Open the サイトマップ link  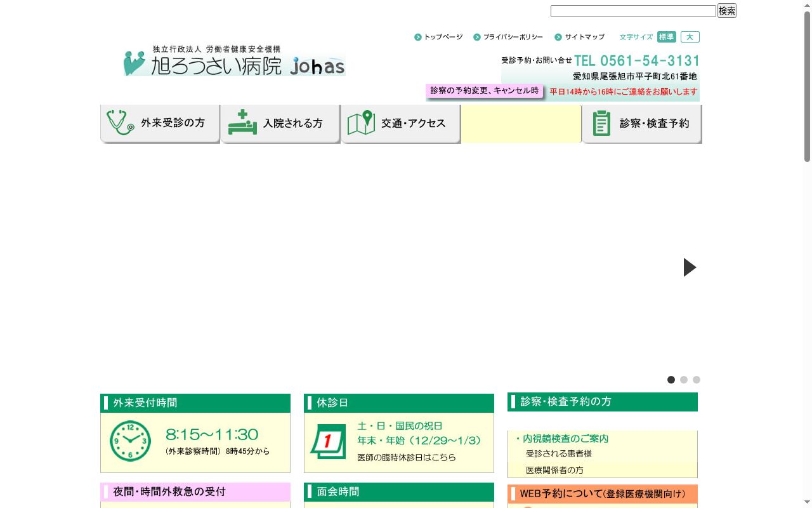(580, 37)
